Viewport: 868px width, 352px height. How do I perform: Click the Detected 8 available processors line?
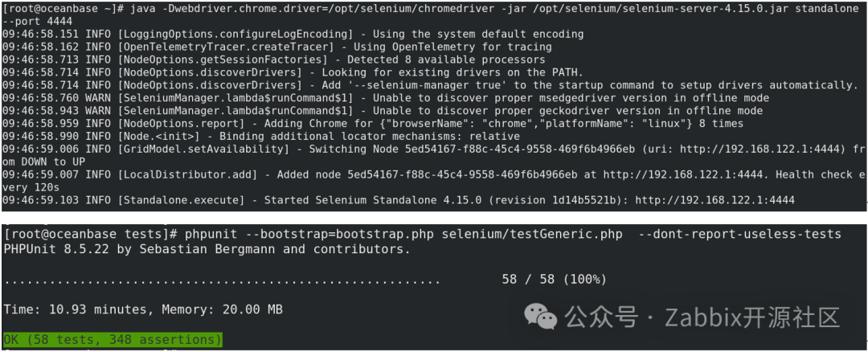point(274,59)
